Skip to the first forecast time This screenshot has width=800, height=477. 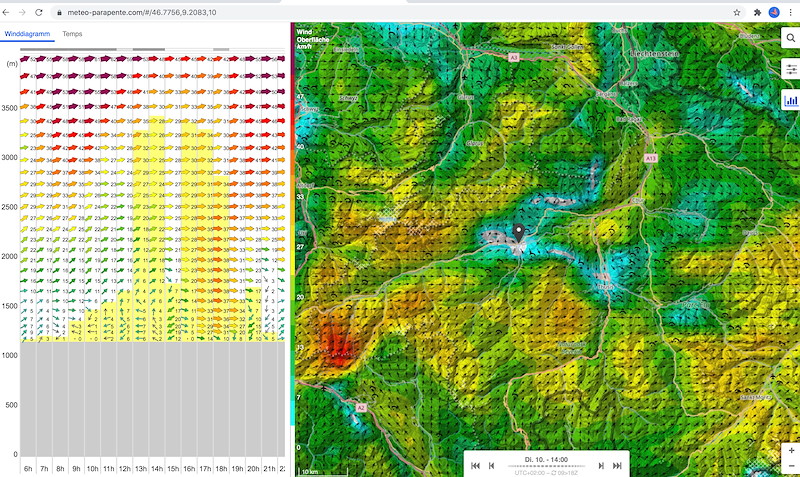[x=476, y=465]
